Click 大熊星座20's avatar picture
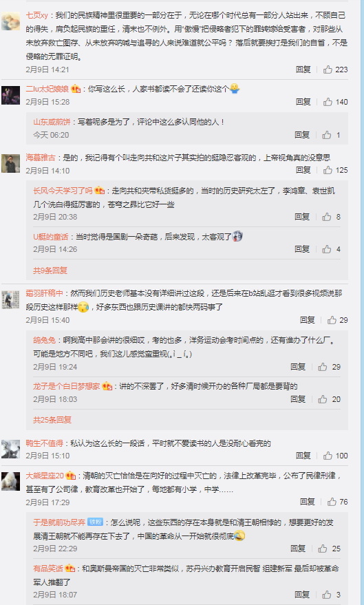This screenshot has width=364, height=605. 10,481
